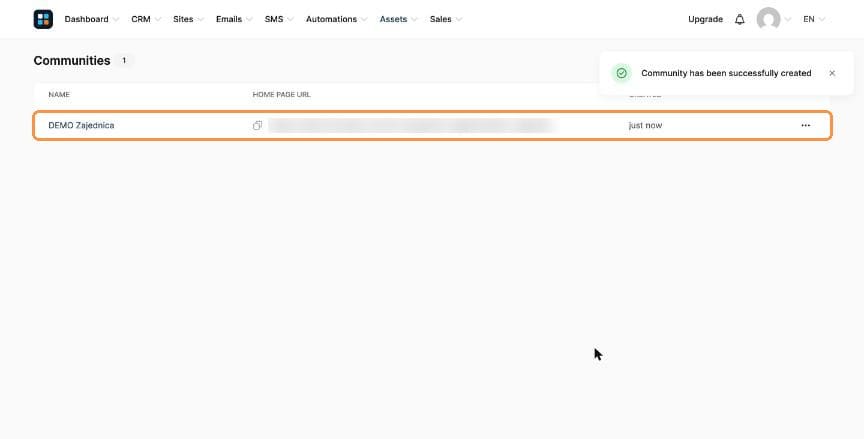Click the blurred home page URL

(x=412, y=126)
